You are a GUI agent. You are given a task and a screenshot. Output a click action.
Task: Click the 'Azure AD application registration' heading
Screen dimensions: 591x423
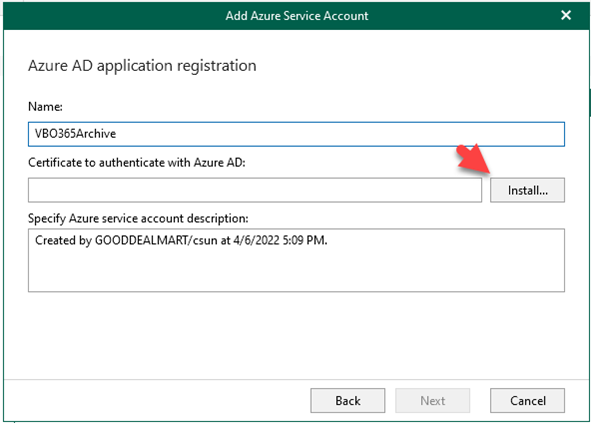tap(142, 66)
